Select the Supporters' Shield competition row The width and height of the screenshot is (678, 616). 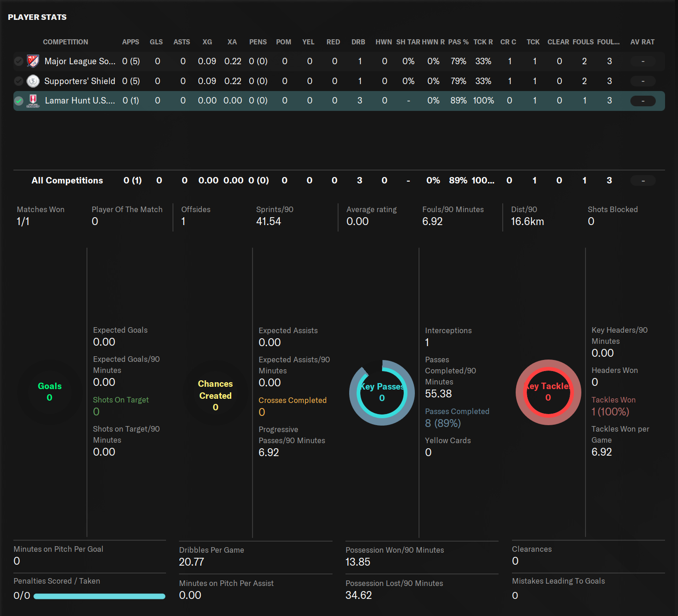pyautogui.click(x=339, y=81)
